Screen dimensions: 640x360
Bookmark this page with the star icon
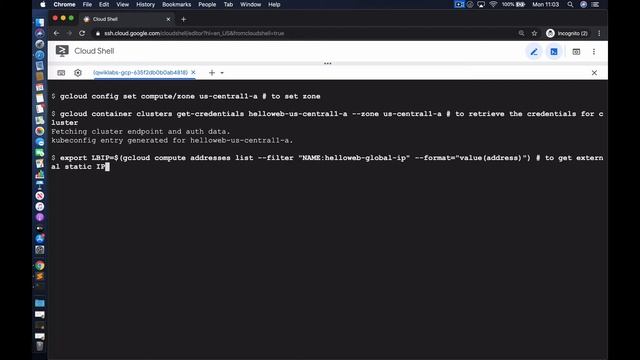pyautogui.click(x=534, y=33)
